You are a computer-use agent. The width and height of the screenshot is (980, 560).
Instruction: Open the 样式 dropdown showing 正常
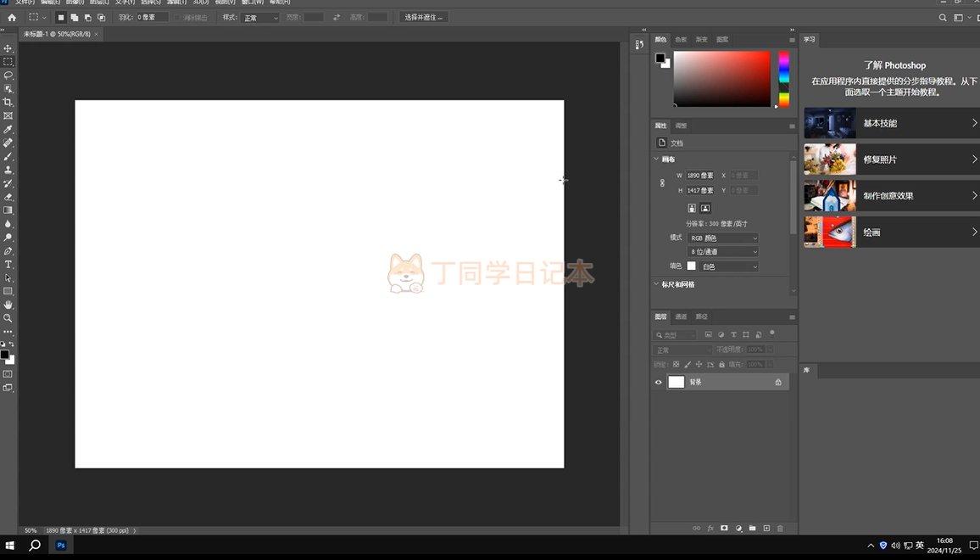(x=260, y=18)
